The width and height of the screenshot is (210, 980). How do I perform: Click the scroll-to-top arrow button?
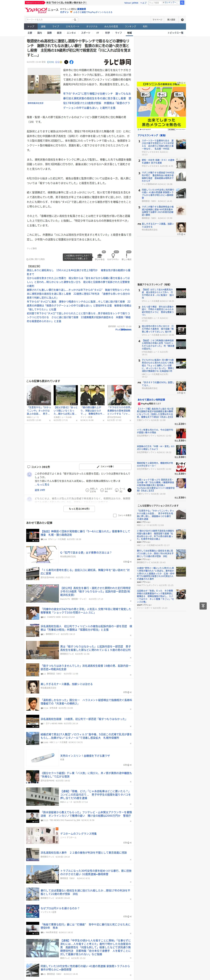[203, 606]
